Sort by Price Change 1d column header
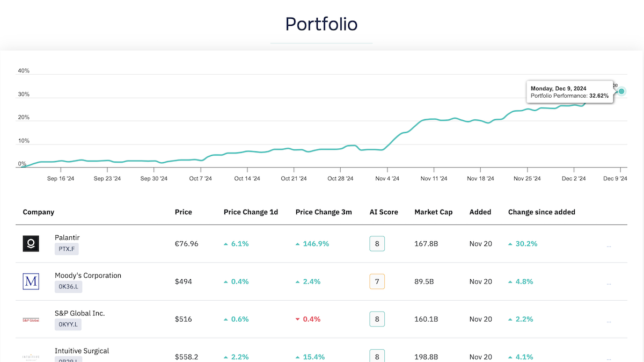Screen dimensions: 644x362 pos(251,212)
